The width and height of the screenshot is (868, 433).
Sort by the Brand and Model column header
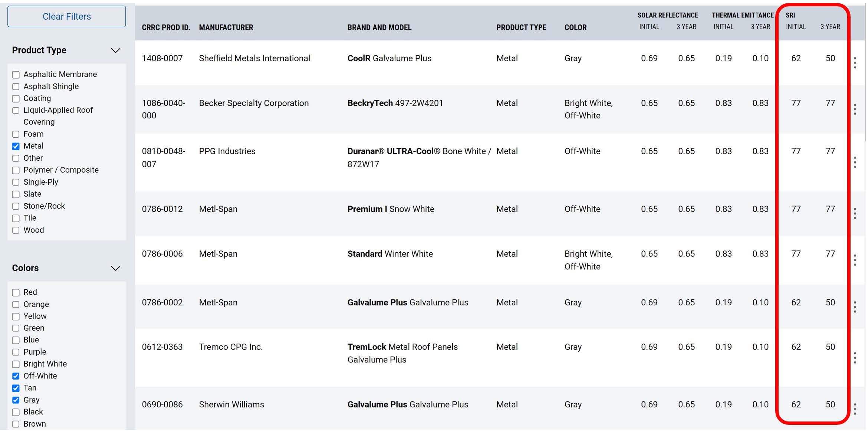pyautogui.click(x=379, y=27)
